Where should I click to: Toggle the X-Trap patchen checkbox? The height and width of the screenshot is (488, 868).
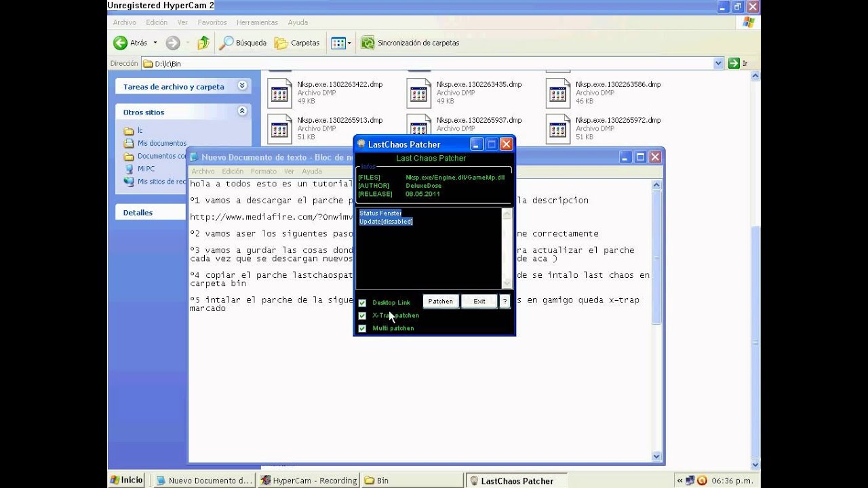[x=362, y=316]
